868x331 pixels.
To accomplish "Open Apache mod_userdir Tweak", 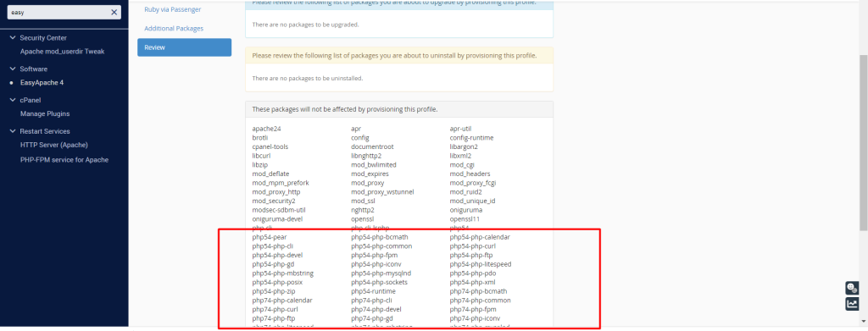I will (62, 52).
